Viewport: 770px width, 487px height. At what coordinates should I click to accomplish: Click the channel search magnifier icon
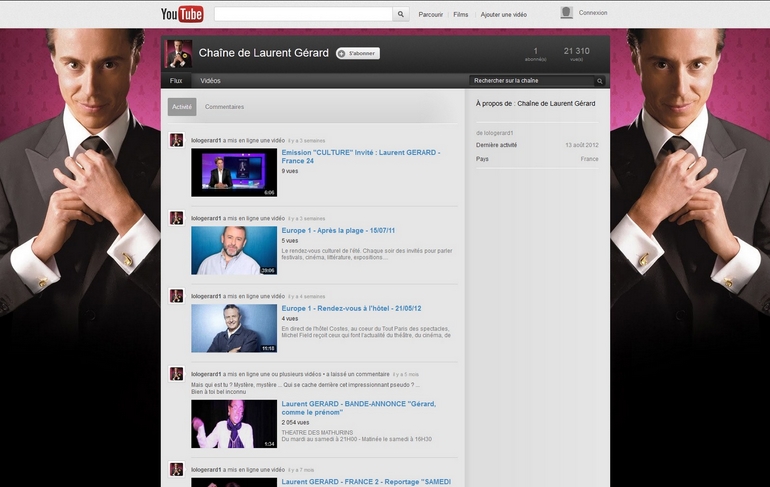click(600, 81)
